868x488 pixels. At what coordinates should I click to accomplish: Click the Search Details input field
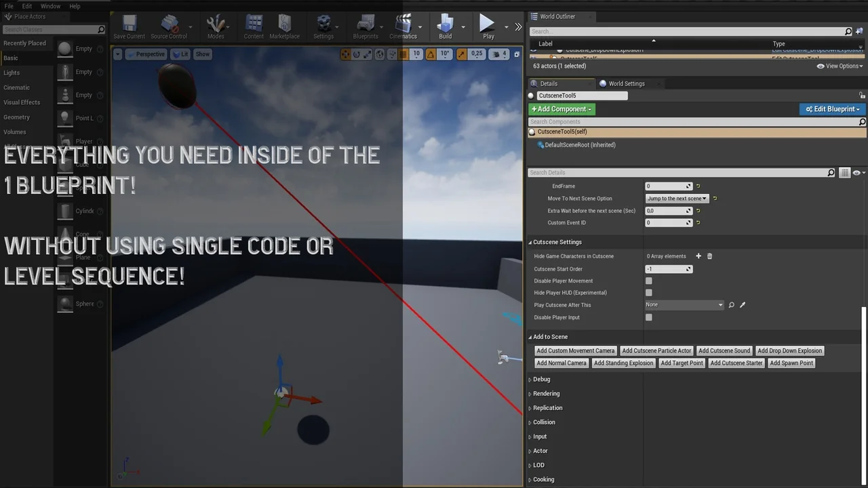(x=678, y=173)
